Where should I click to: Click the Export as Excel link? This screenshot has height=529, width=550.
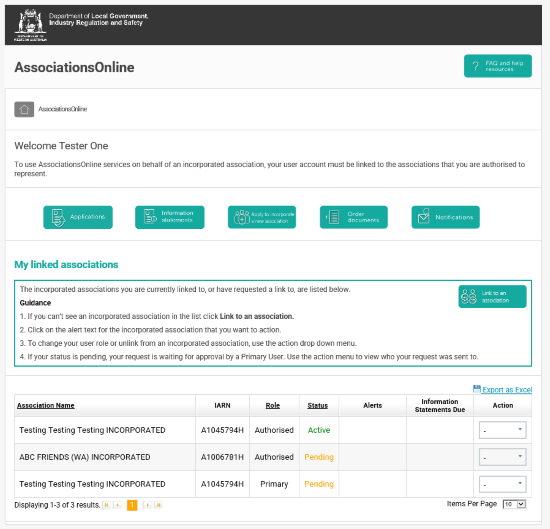507,390
